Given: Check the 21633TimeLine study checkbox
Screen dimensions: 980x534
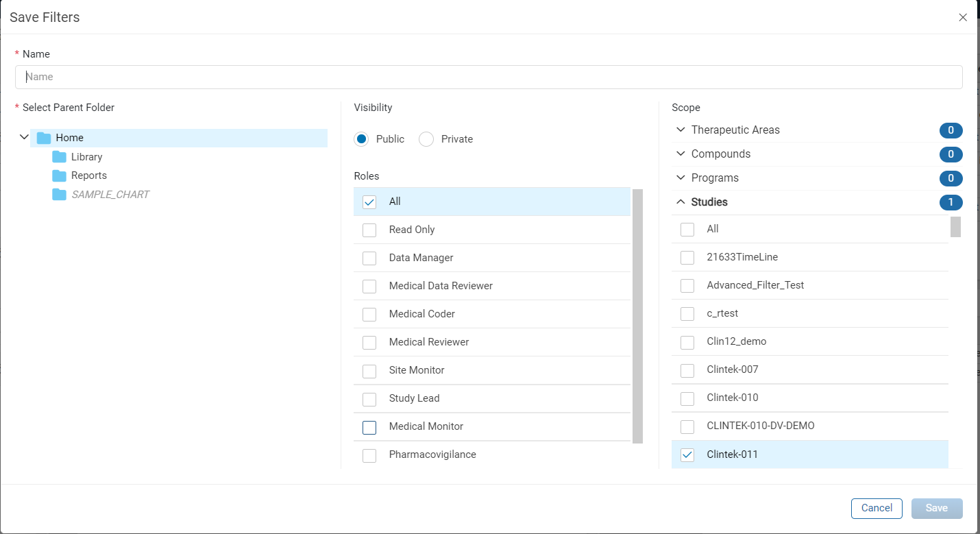Looking at the screenshot, I should [x=687, y=258].
